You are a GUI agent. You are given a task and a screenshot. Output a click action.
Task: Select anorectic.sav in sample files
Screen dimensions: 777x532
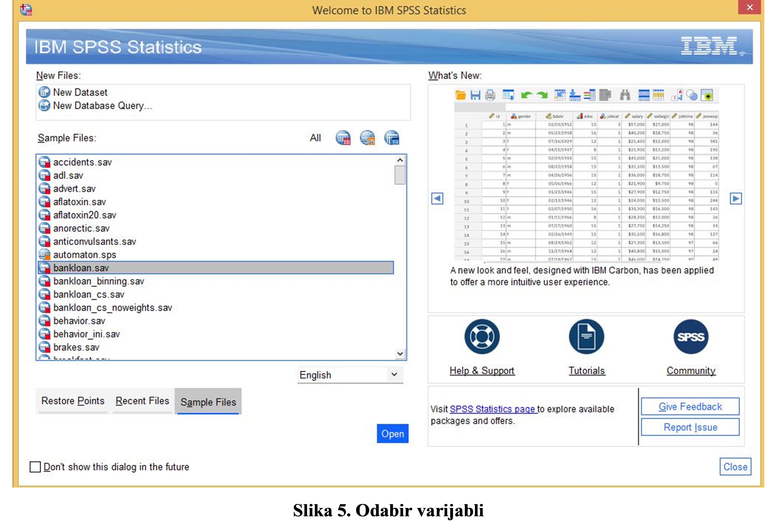[x=216, y=228]
